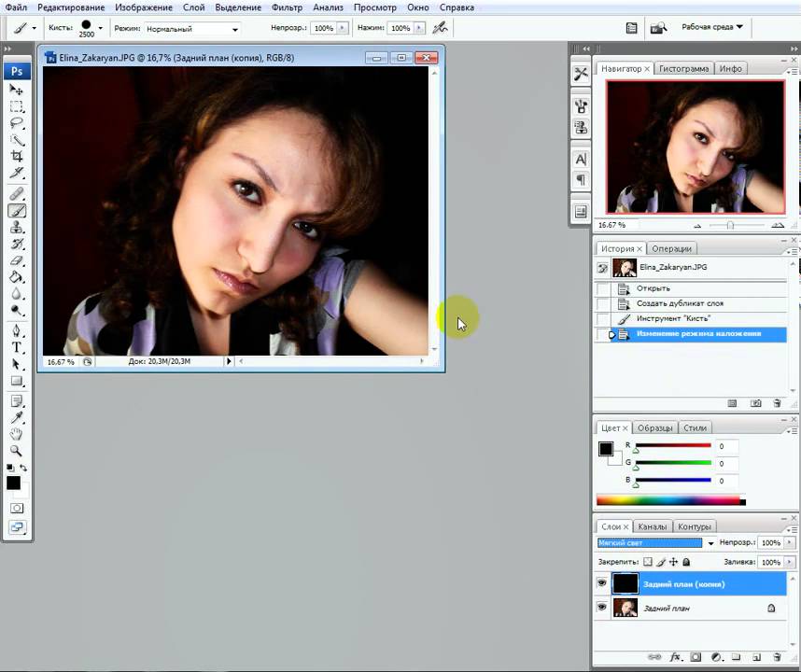Click the Создать дубликат слоя history step

(680, 303)
